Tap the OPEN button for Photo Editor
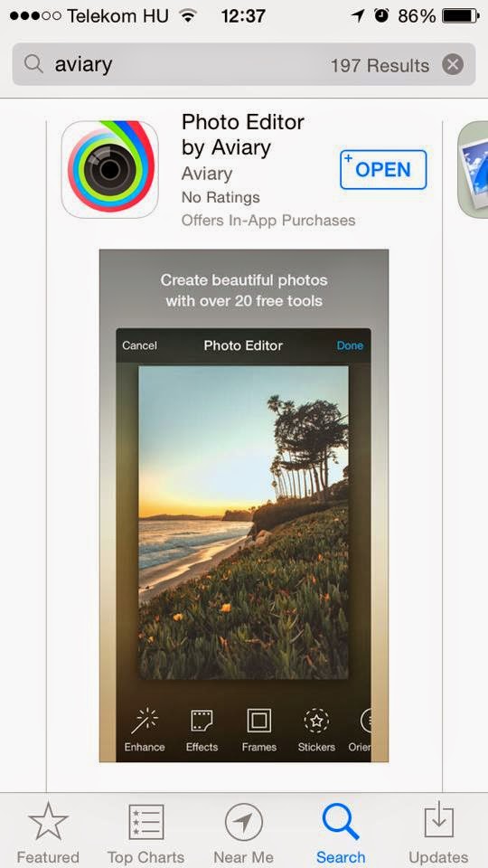Image resolution: width=488 pixels, height=868 pixels. tap(383, 169)
